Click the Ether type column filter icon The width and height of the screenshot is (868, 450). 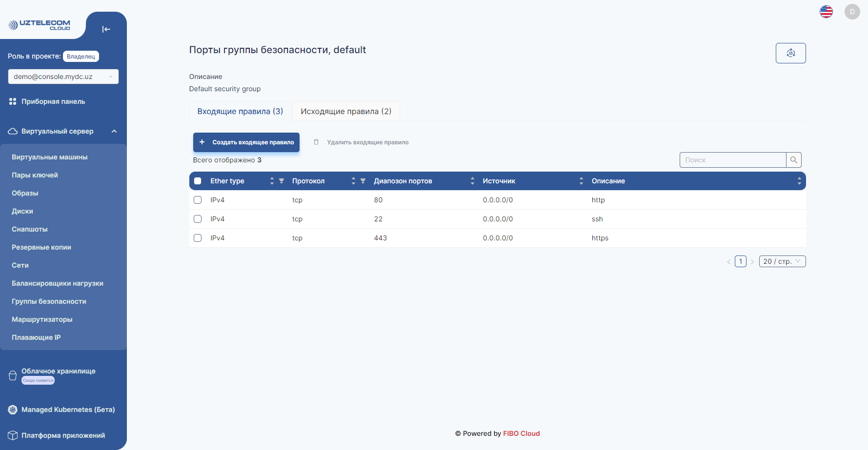point(282,181)
